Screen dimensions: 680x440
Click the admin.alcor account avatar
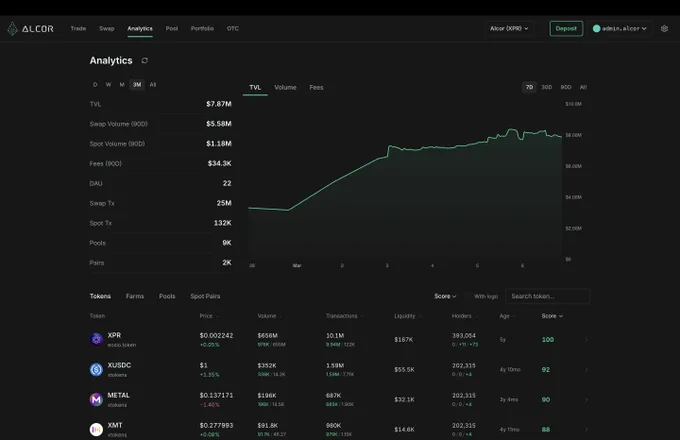coord(597,29)
